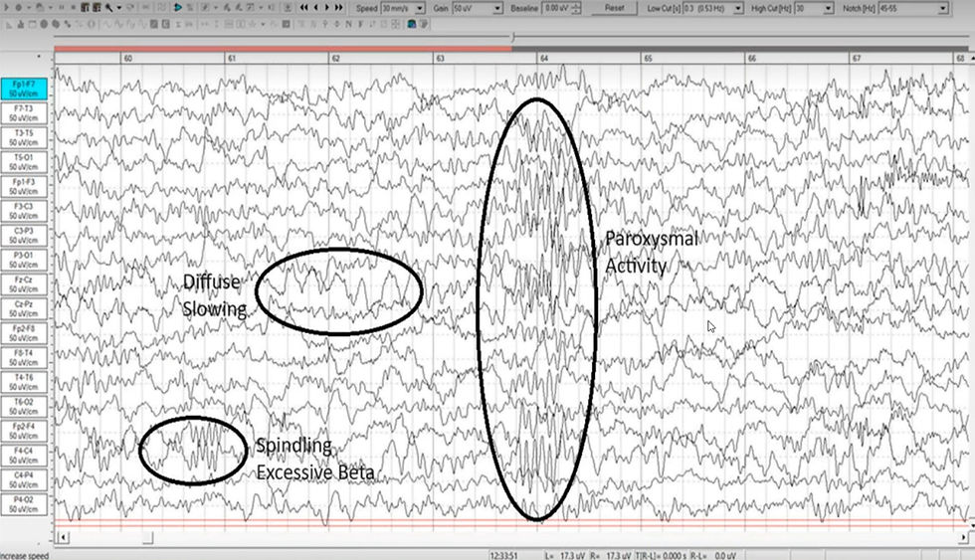Jump back fast with double-left arrows
975x560 pixels.
point(303,7)
